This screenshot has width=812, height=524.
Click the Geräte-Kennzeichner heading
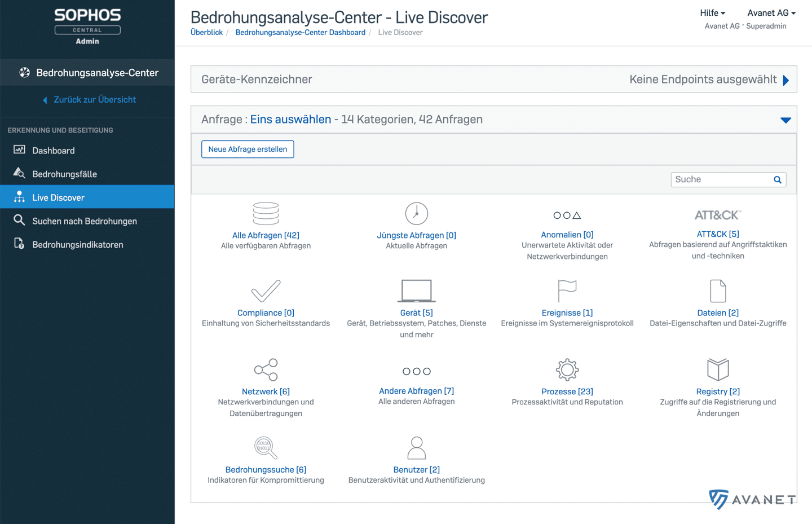(x=257, y=80)
